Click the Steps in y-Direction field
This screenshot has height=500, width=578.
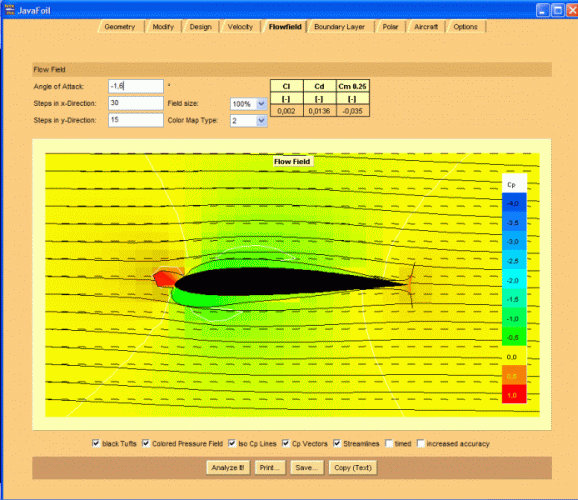[136, 120]
